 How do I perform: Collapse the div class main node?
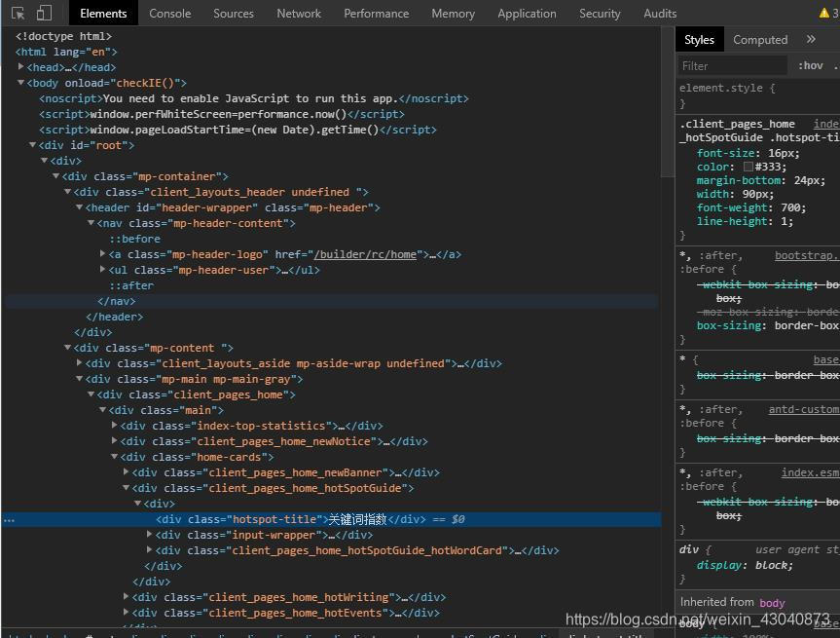click(x=103, y=410)
